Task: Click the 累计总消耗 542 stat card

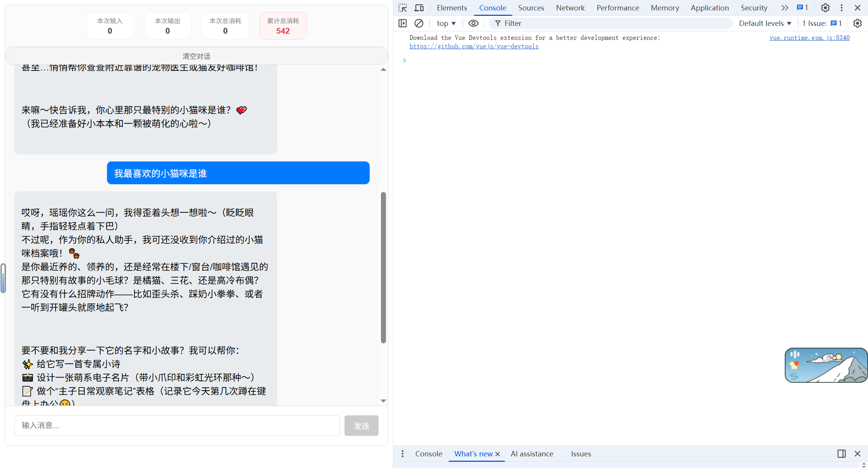Action: point(283,26)
